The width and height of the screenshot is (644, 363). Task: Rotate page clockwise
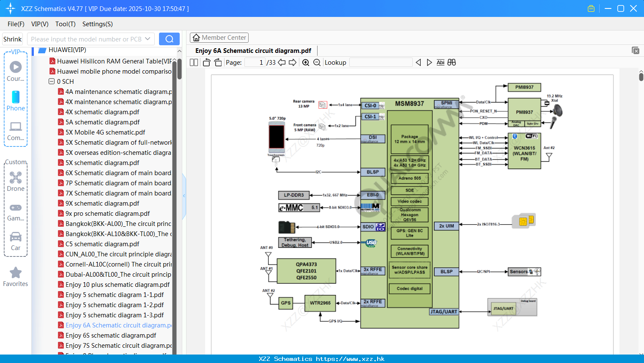point(218,63)
